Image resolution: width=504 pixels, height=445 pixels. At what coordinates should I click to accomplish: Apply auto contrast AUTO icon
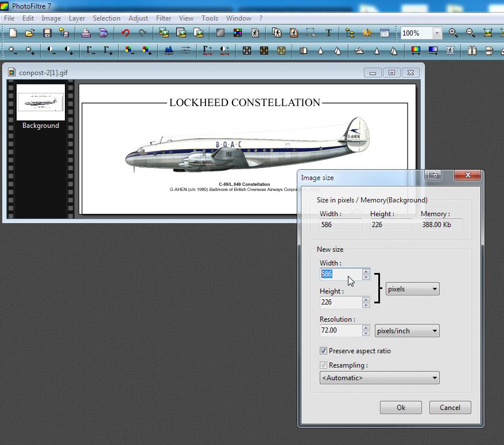point(224,50)
